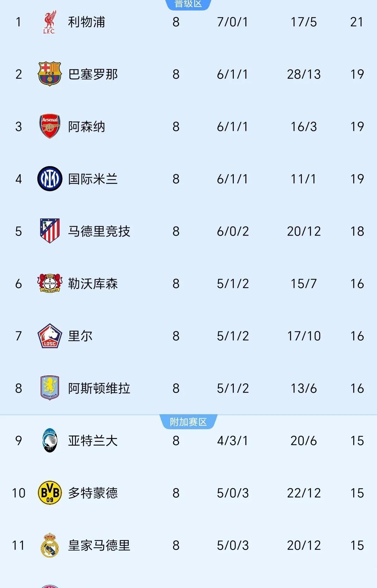This screenshot has height=588, width=377.
Task: Tap the Barcelona club crest
Action: [x=50, y=74]
